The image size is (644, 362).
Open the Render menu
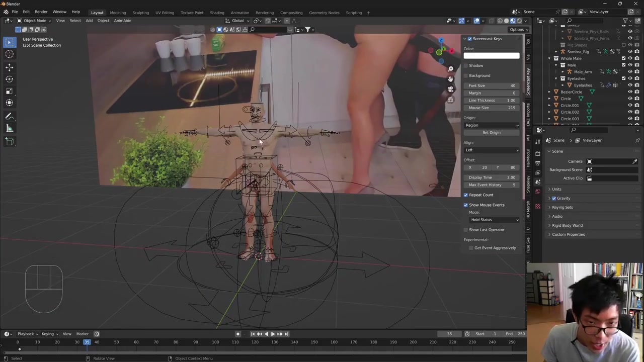tap(41, 12)
